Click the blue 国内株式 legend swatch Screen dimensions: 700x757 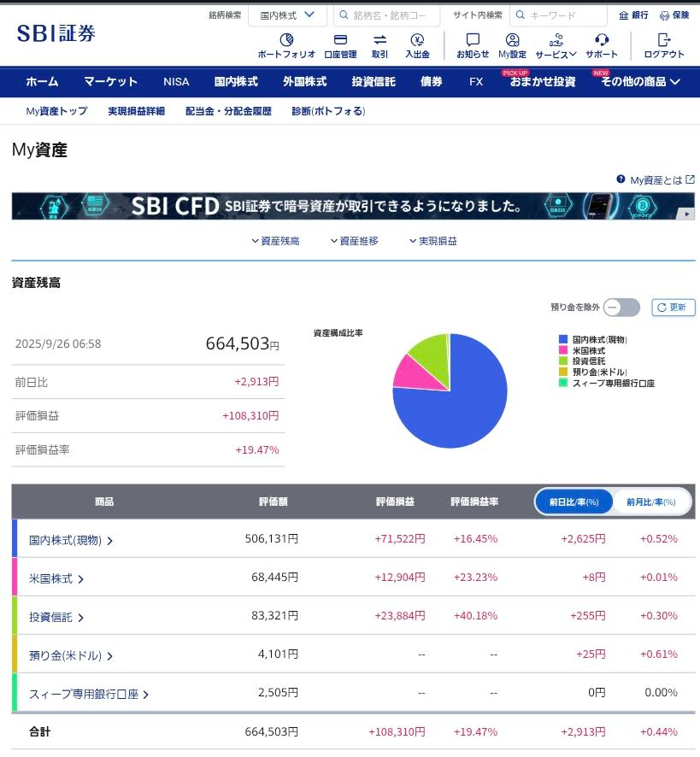pyautogui.click(x=562, y=340)
